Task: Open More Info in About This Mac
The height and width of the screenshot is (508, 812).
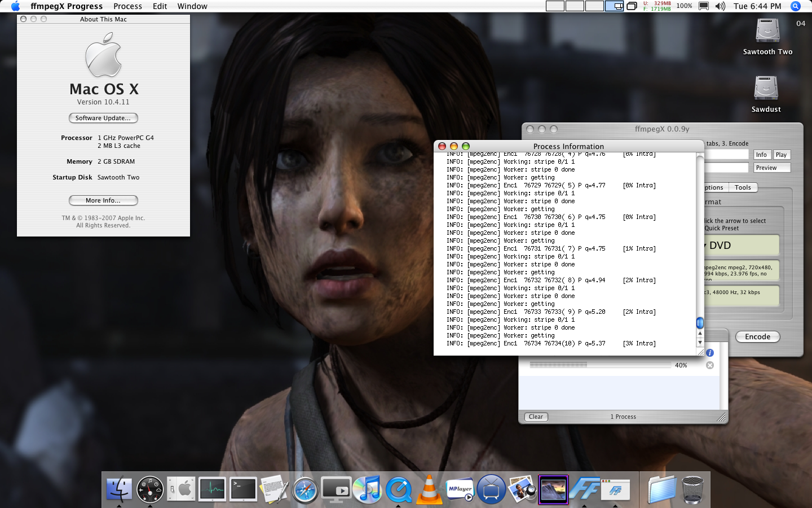Action: (x=103, y=200)
